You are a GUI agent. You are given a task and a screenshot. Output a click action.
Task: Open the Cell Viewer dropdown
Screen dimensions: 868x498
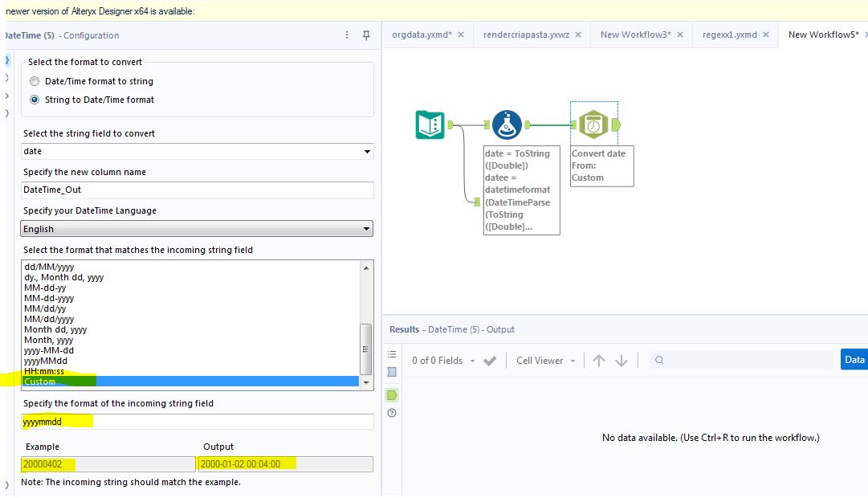pos(544,360)
